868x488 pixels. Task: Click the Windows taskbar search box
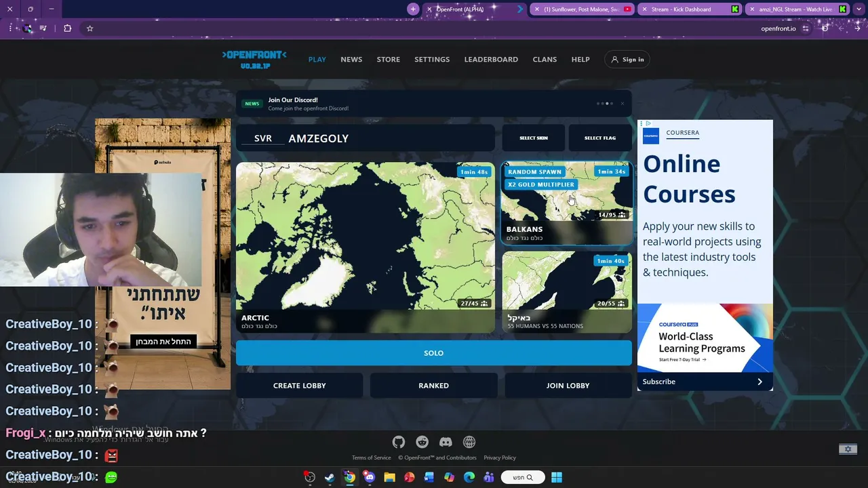click(x=523, y=477)
